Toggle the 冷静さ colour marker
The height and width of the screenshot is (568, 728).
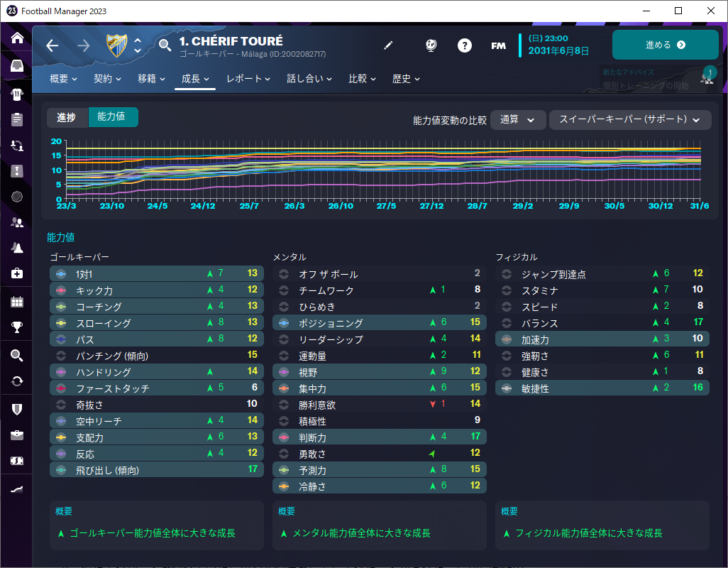click(x=284, y=486)
